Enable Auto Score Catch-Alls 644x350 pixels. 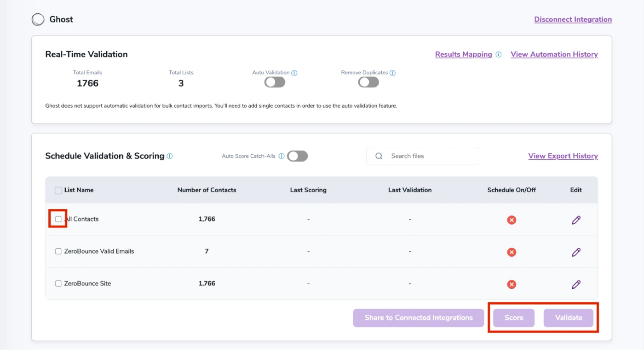[x=297, y=156]
